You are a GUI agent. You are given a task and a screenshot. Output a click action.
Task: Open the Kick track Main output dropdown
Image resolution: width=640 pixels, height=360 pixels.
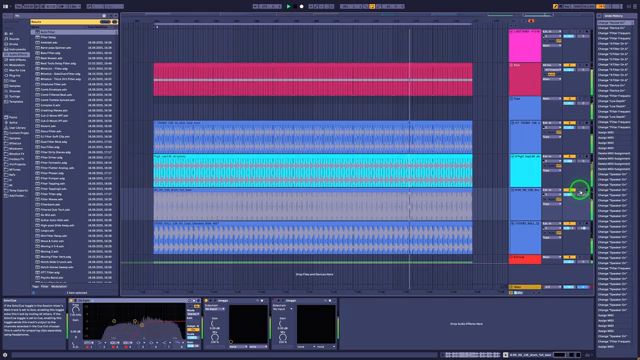click(552, 79)
